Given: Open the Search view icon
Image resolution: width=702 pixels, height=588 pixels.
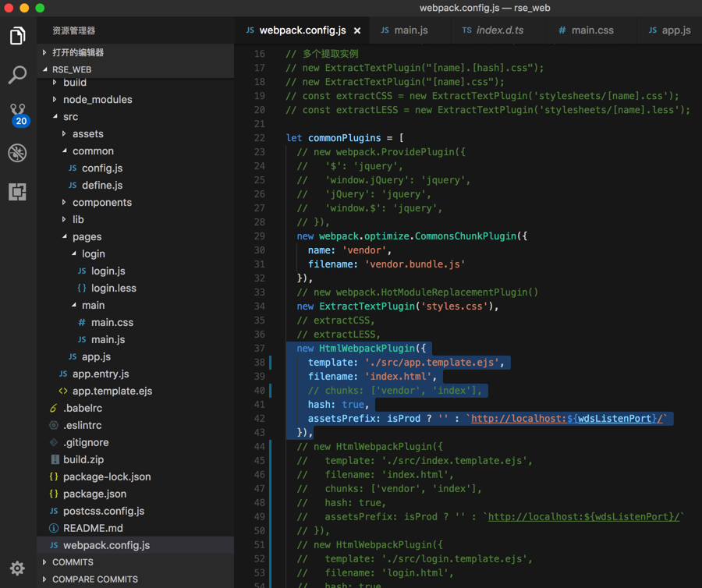Looking at the screenshot, I should 17,75.
